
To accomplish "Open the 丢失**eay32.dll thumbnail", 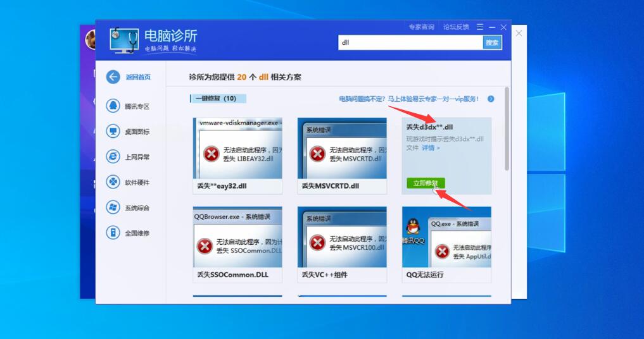I will pyautogui.click(x=237, y=148).
